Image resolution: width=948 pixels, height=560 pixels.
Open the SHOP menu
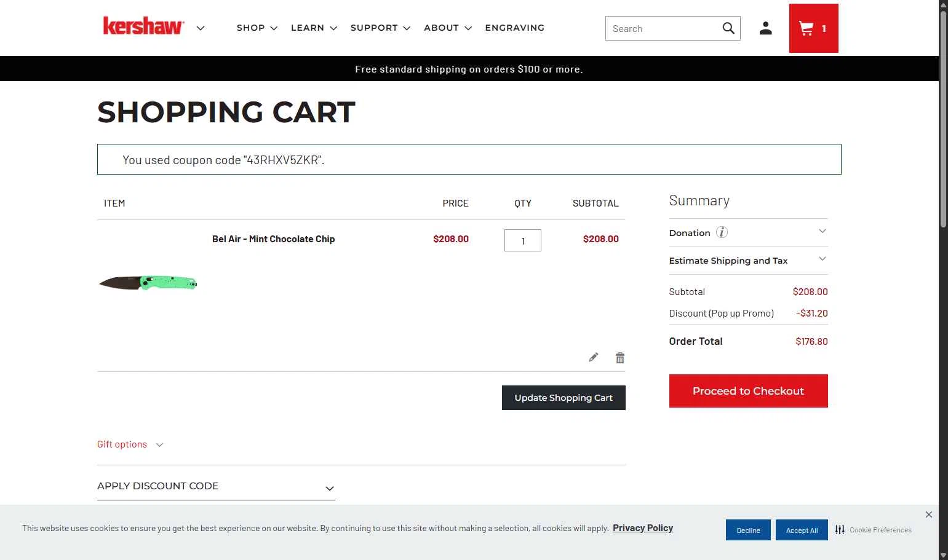point(257,28)
